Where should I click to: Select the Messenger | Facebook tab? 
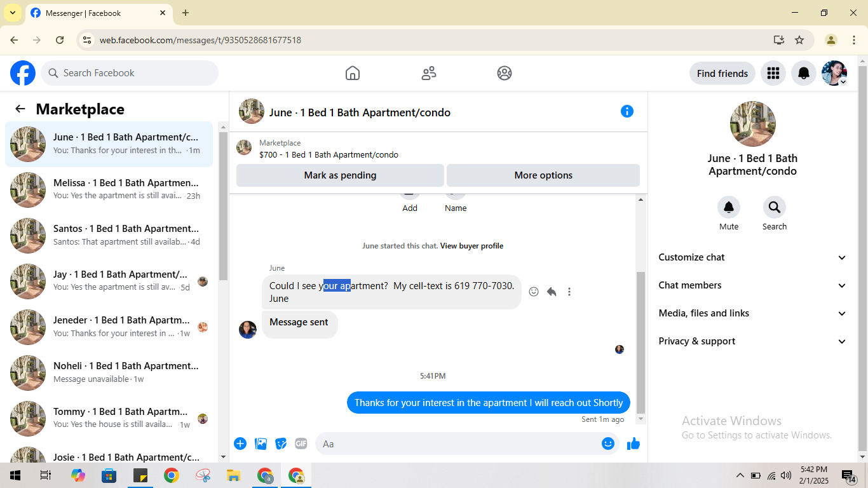click(98, 13)
